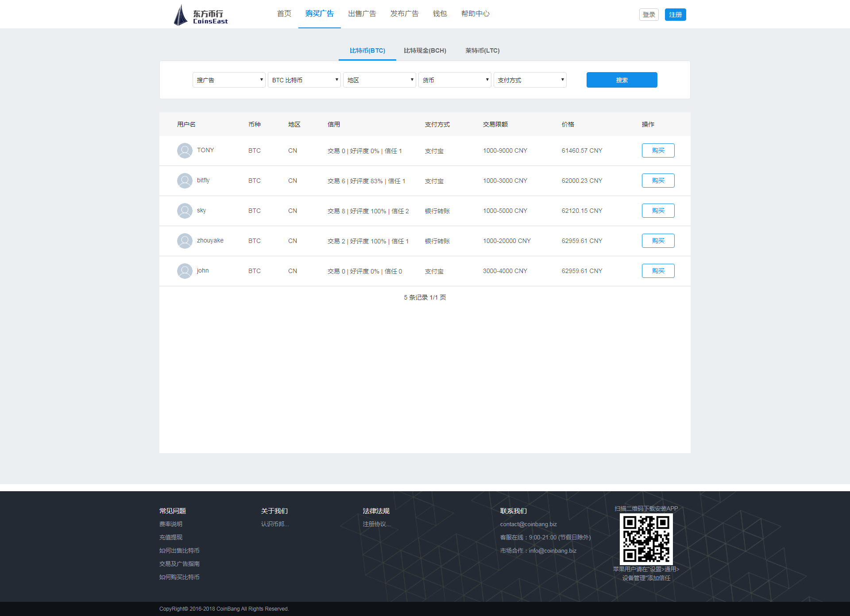The width and height of the screenshot is (850, 616).
Task: Open 钱包 wallet menu
Action: pyautogui.click(x=440, y=14)
